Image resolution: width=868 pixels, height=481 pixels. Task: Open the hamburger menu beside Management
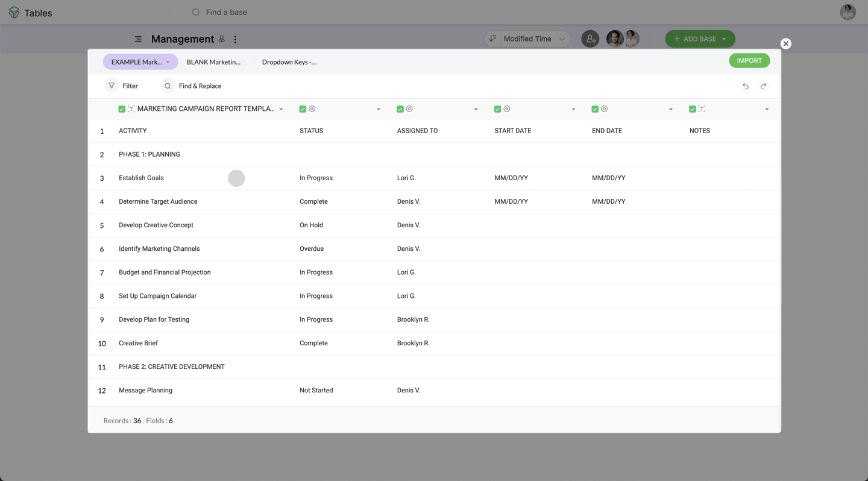coord(138,39)
